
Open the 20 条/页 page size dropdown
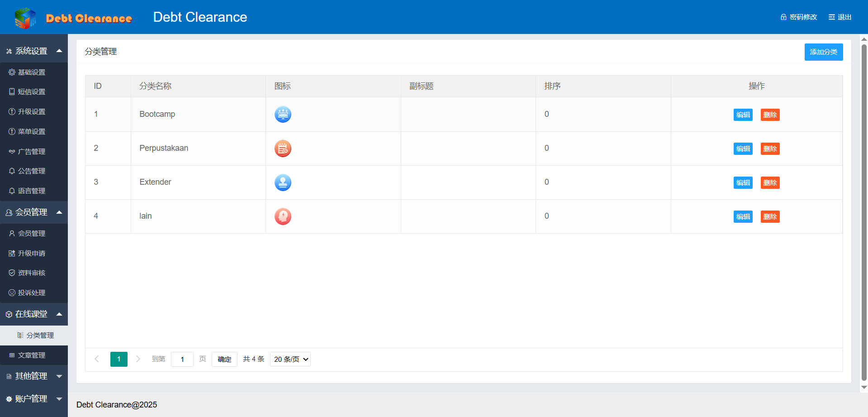(x=290, y=359)
